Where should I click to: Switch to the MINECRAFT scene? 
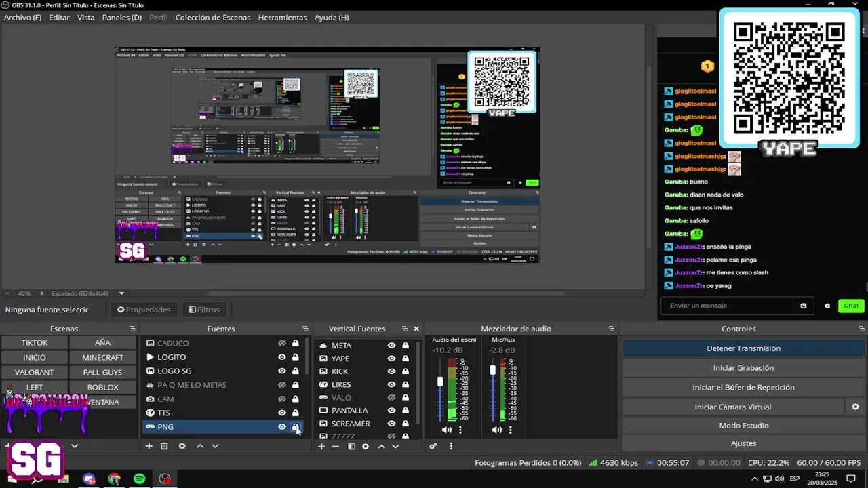102,357
